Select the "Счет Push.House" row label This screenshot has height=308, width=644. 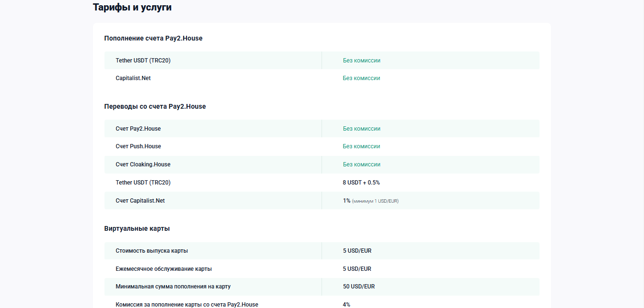(138, 146)
